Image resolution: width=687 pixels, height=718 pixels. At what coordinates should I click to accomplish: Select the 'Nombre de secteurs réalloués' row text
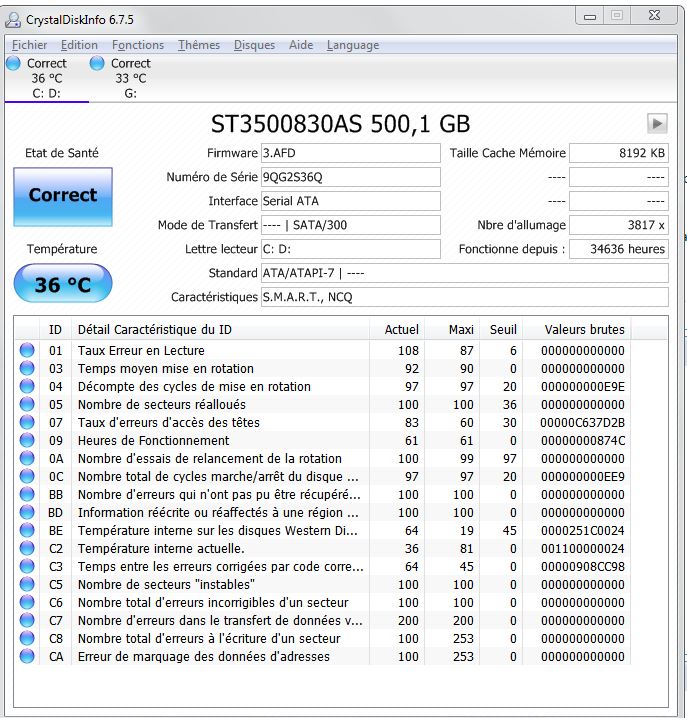162,405
